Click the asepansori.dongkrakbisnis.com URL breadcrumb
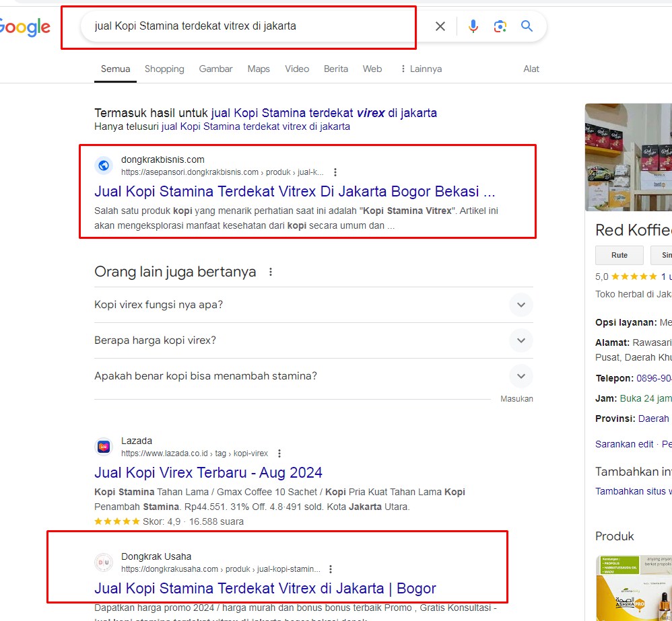The width and height of the screenshot is (672, 621). click(222, 172)
